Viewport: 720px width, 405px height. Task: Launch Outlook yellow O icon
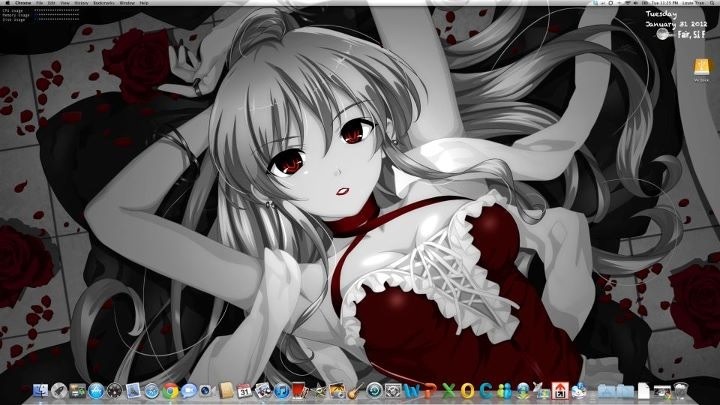[x=467, y=391]
